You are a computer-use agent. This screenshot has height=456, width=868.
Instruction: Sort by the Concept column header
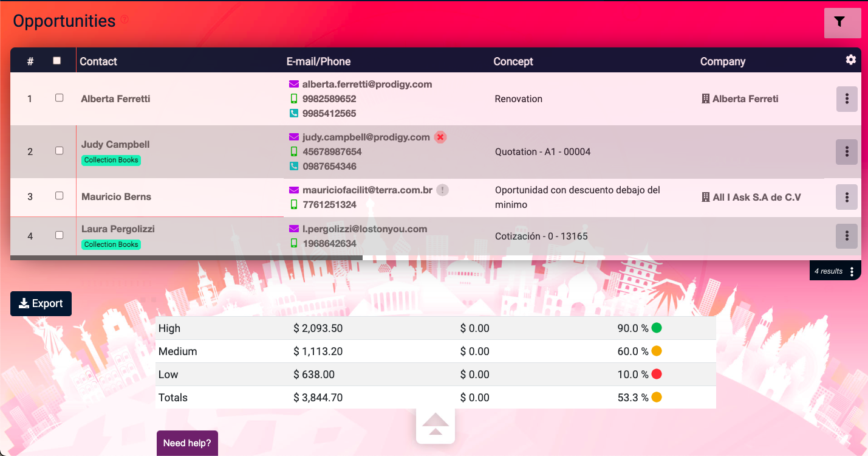point(513,61)
